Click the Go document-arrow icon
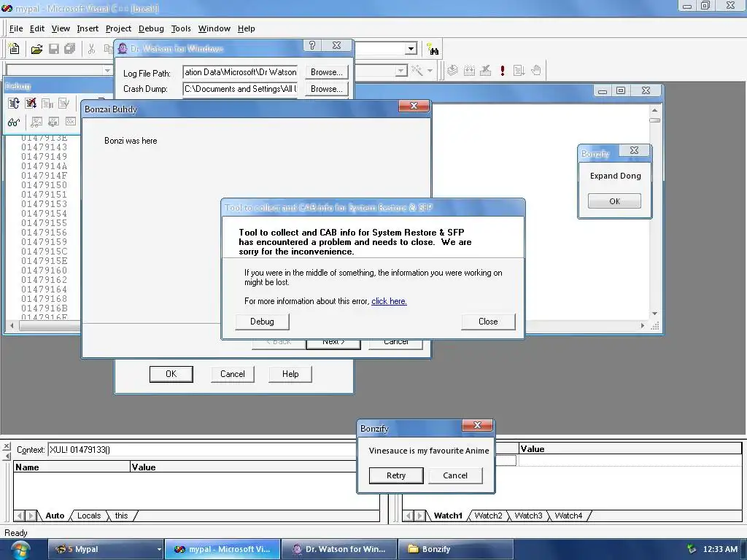This screenshot has width=747, height=560. point(519,71)
